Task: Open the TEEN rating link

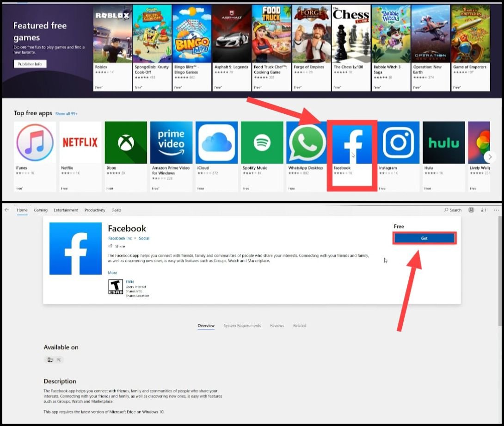Action: pos(129,282)
